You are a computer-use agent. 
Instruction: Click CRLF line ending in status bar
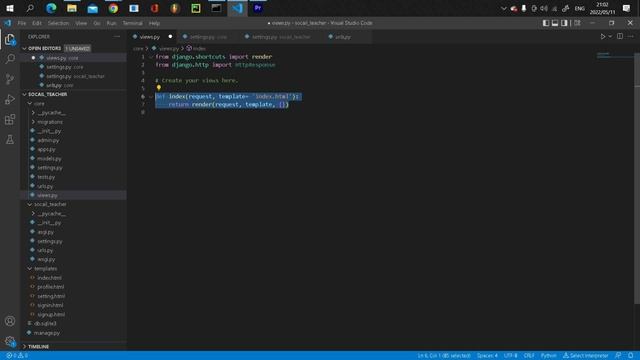[529, 356]
